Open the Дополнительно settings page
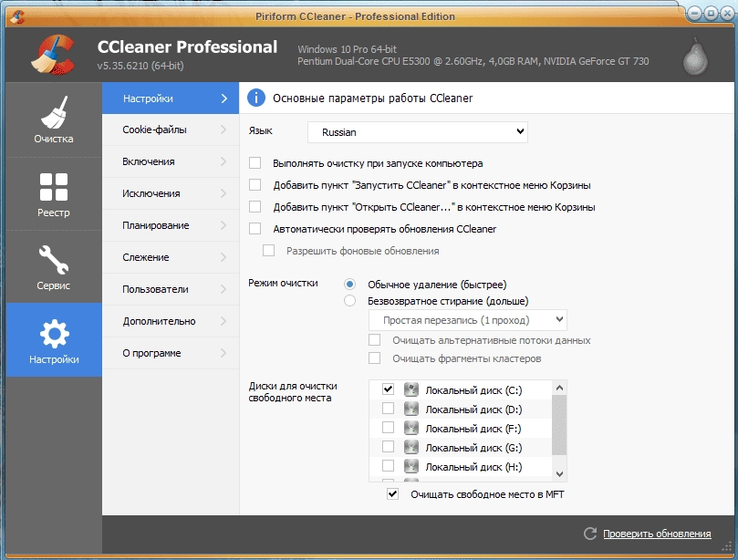This screenshot has height=560, width=738. 171,321
